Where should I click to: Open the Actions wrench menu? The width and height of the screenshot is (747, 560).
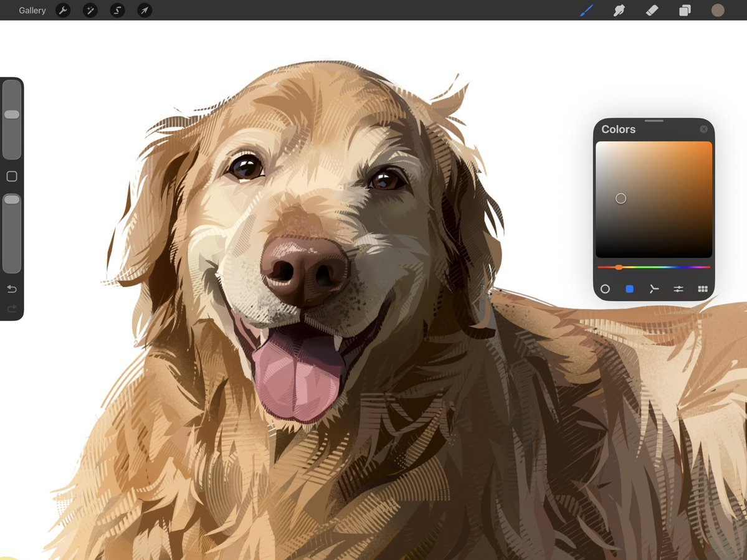(63, 10)
